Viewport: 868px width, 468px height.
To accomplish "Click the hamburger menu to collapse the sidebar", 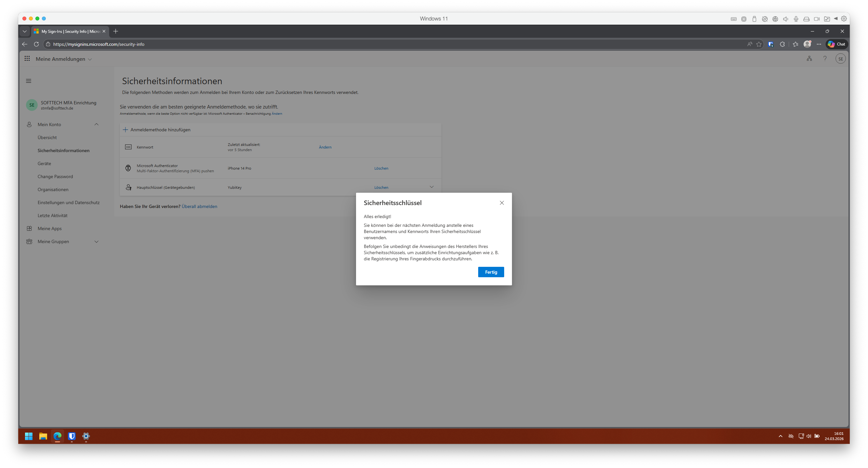I will 29,81.
